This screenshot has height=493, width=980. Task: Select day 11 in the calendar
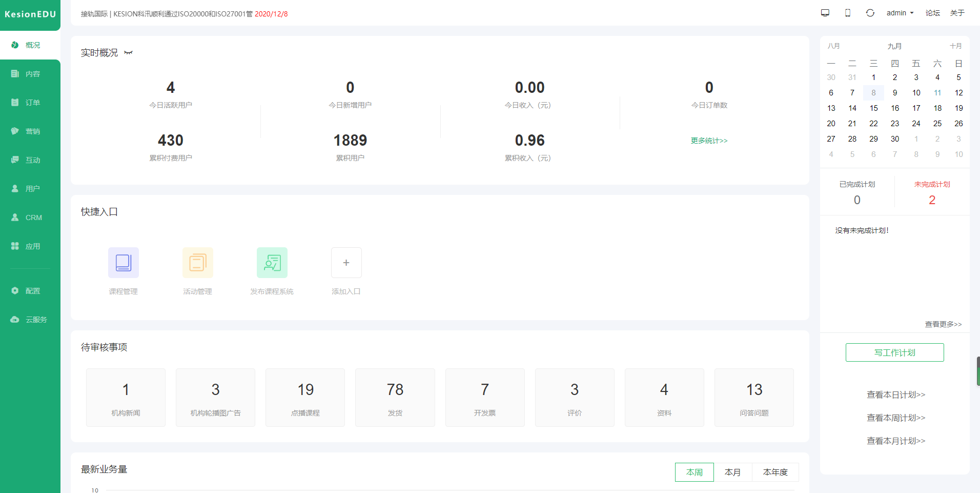pyautogui.click(x=937, y=93)
